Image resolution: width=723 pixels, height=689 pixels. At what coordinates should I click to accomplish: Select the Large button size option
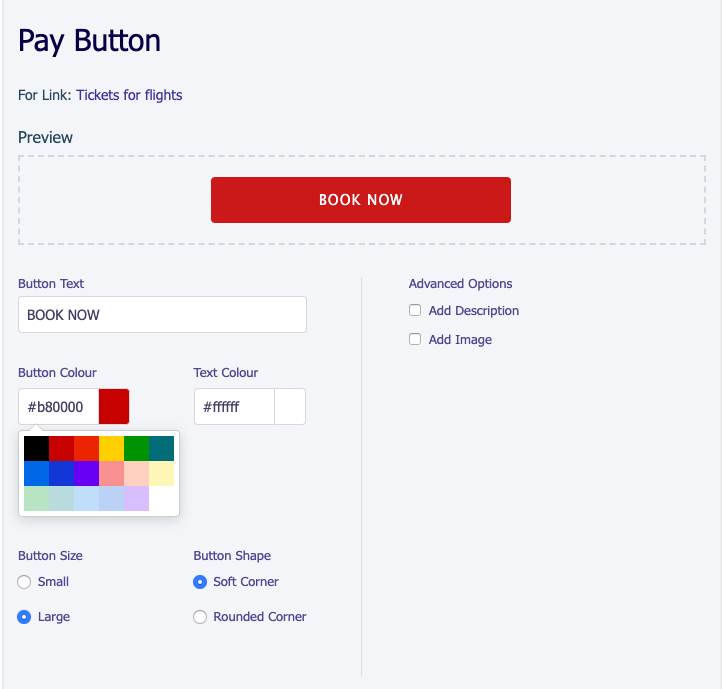coord(25,617)
